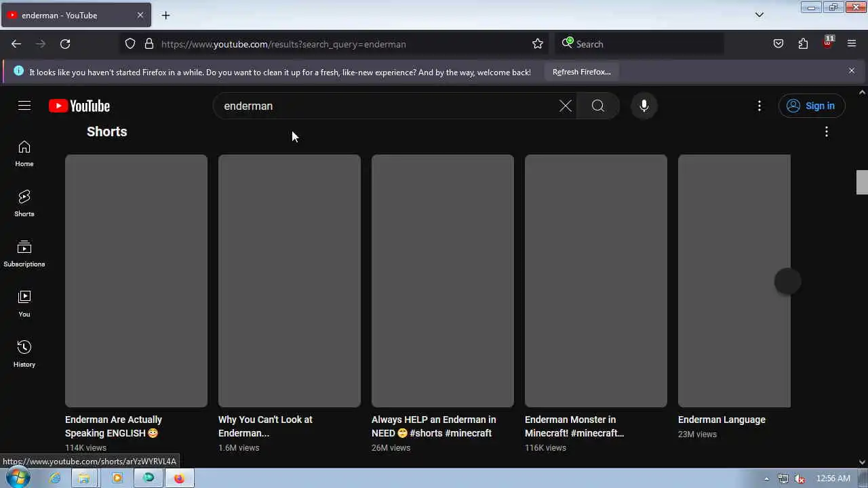868x488 pixels.
Task: Open Always HELP an Enderman thumbnail
Action: point(443,281)
